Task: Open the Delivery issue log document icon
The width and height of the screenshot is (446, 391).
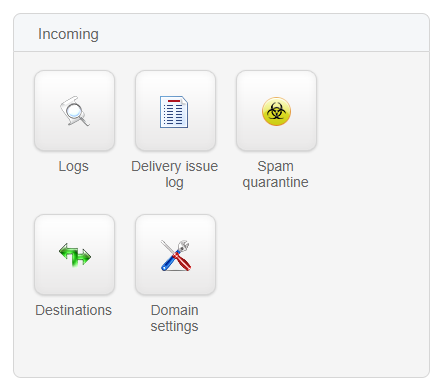Action: pyautogui.click(x=174, y=112)
